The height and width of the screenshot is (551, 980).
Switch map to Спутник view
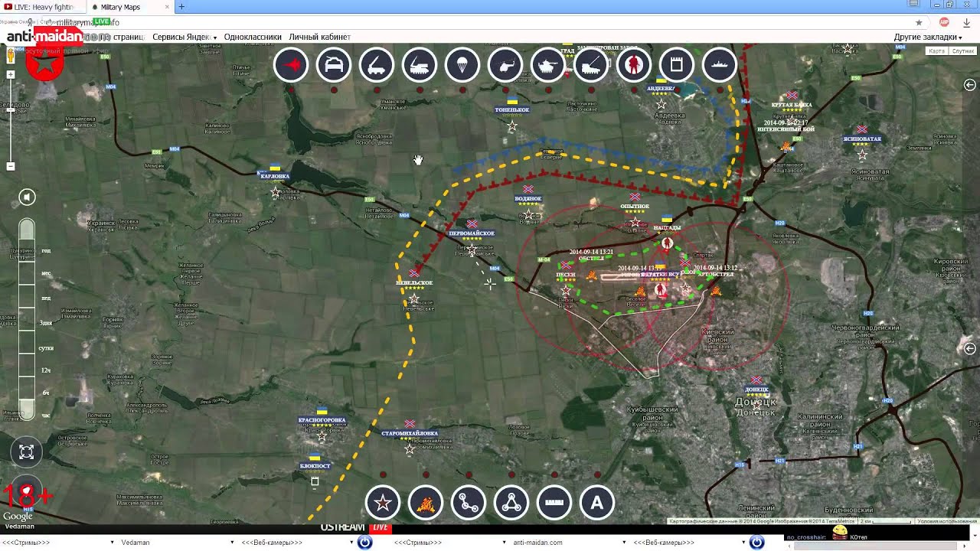tap(962, 51)
